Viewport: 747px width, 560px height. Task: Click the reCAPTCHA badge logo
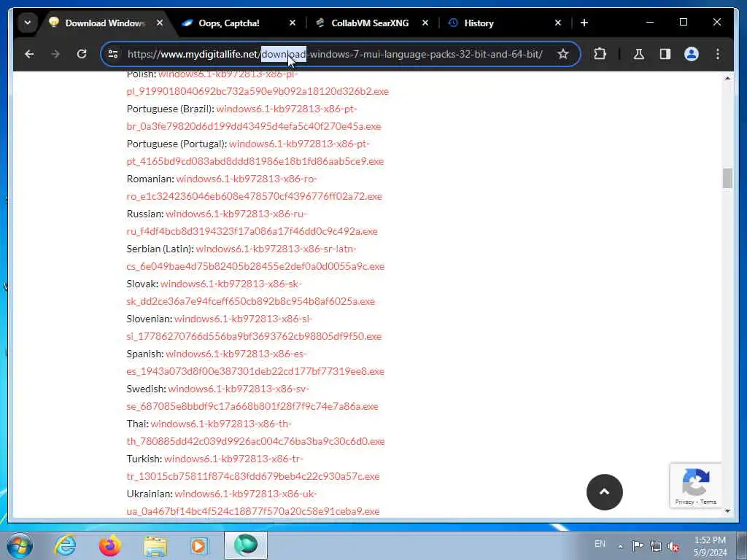coord(695,482)
